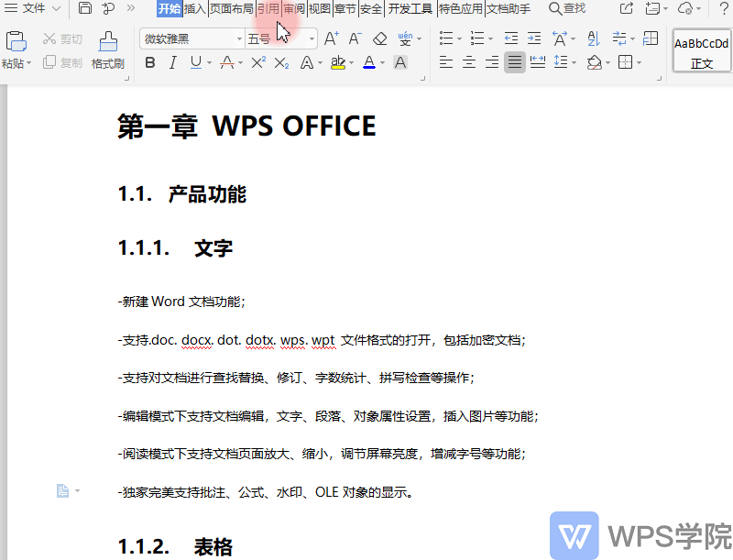733x560 pixels.
Task: Click the show/hide paragraph layout grid icon
Action: tap(651, 38)
